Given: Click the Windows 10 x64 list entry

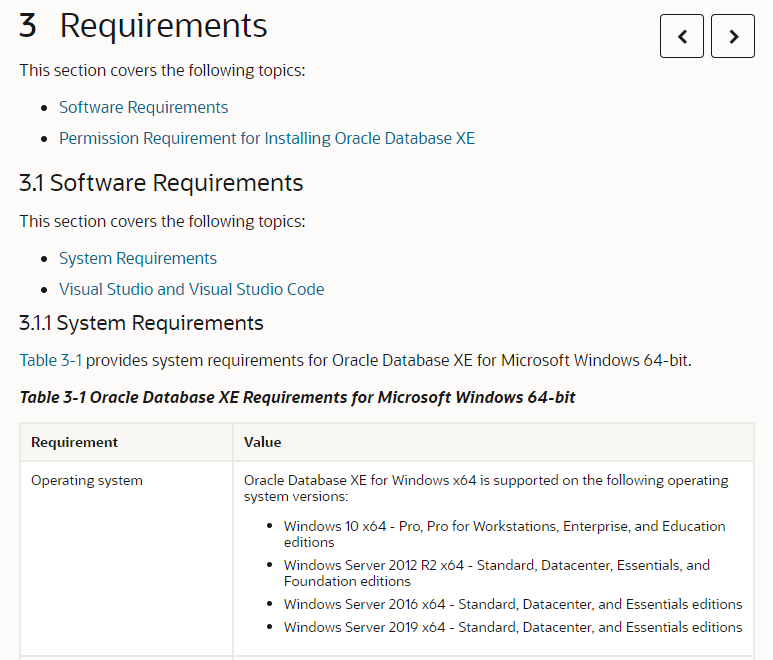Looking at the screenshot, I should pos(504,534).
